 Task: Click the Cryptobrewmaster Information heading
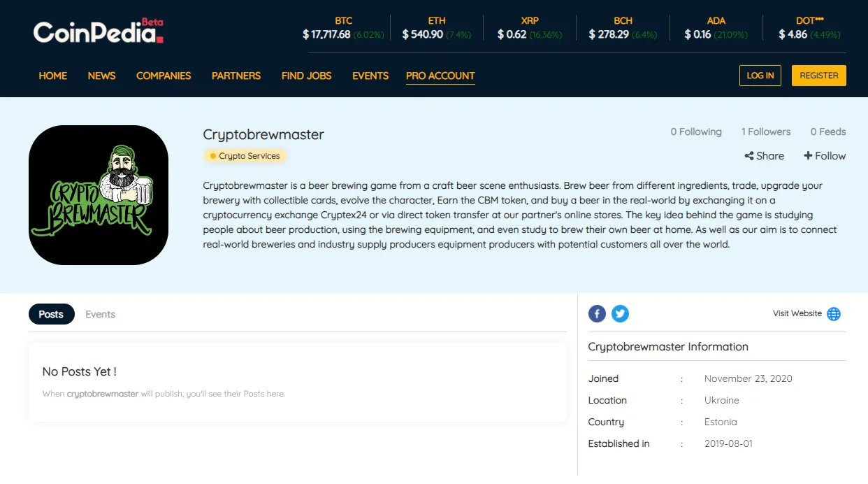point(668,347)
